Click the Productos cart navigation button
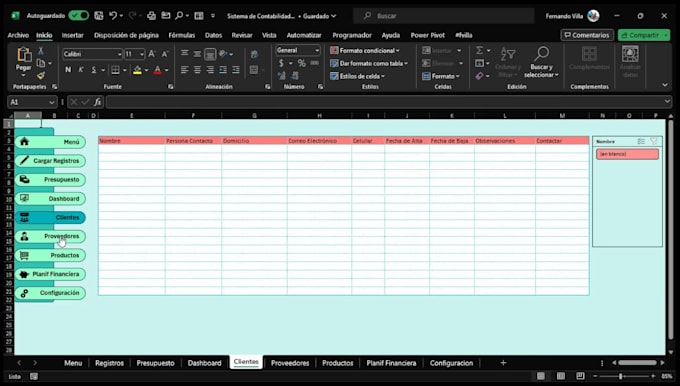The height and width of the screenshot is (386, 680). [50, 255]
